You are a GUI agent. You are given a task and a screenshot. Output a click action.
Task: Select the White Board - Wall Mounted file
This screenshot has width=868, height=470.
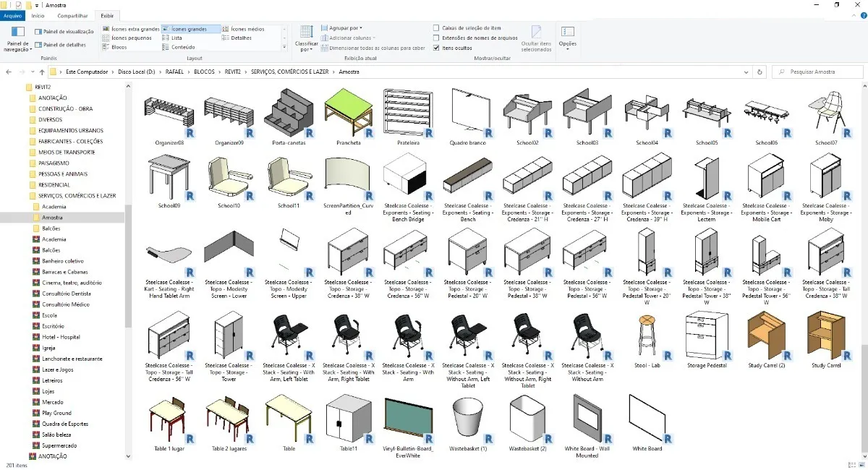pos(587,427)
